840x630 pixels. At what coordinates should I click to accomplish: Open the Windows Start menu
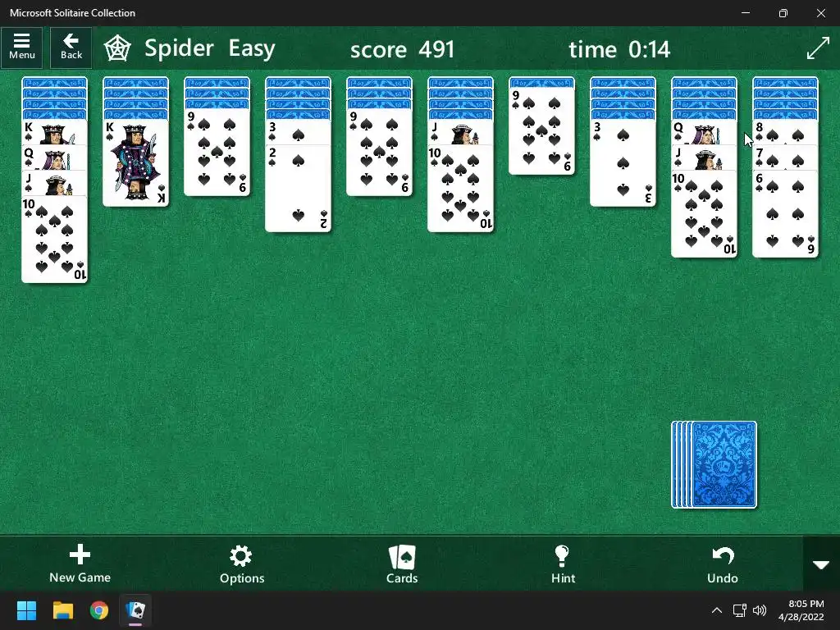coord(26,610)
